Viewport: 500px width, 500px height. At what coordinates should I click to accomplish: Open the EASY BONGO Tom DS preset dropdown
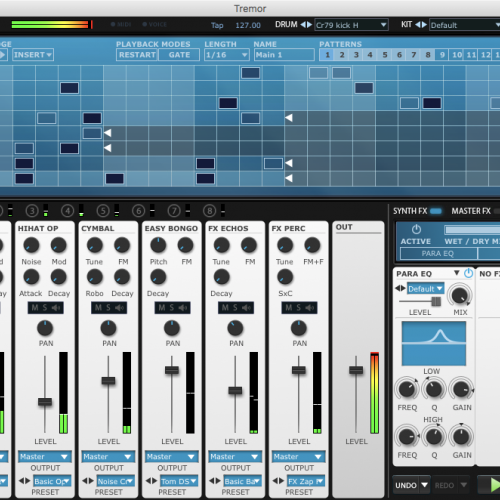pyautogui.click(x=179, y=481)
